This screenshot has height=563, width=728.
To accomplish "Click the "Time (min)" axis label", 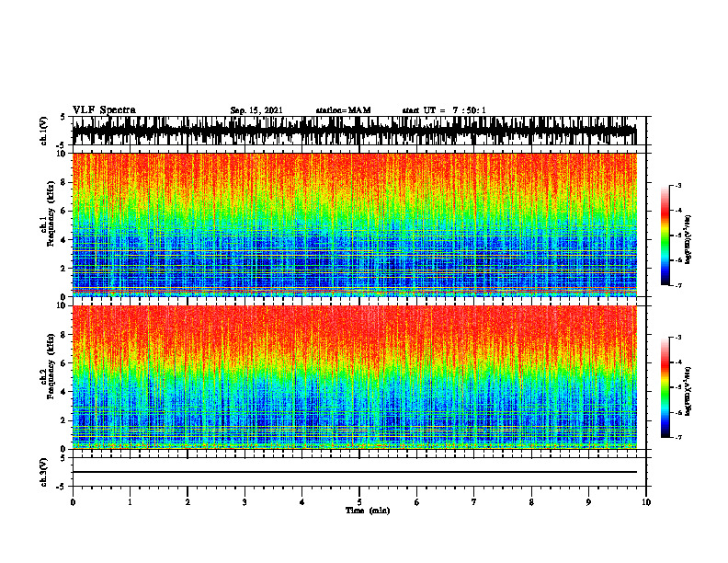I will pyautogui.click(x=368, y=511).
